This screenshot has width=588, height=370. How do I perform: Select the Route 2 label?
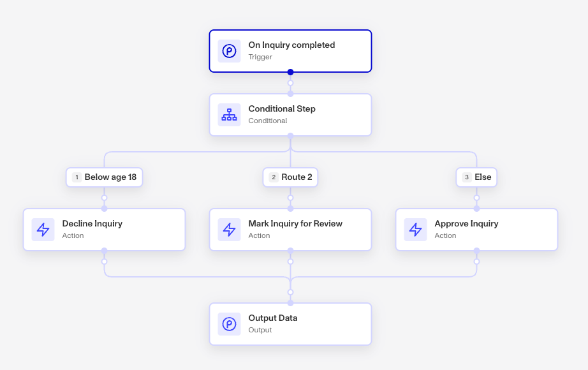click(x=290, y=177)
